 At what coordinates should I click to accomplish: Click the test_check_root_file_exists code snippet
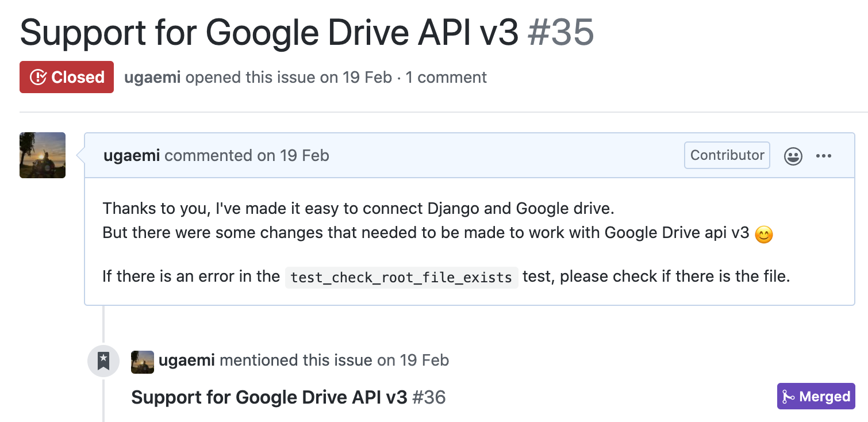(401, 277)
